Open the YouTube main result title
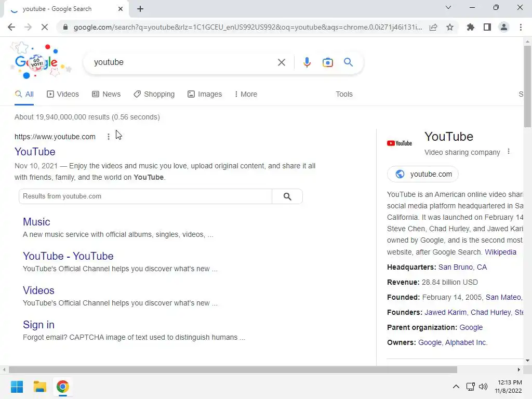The image size is (532, 399). [35, 152]
